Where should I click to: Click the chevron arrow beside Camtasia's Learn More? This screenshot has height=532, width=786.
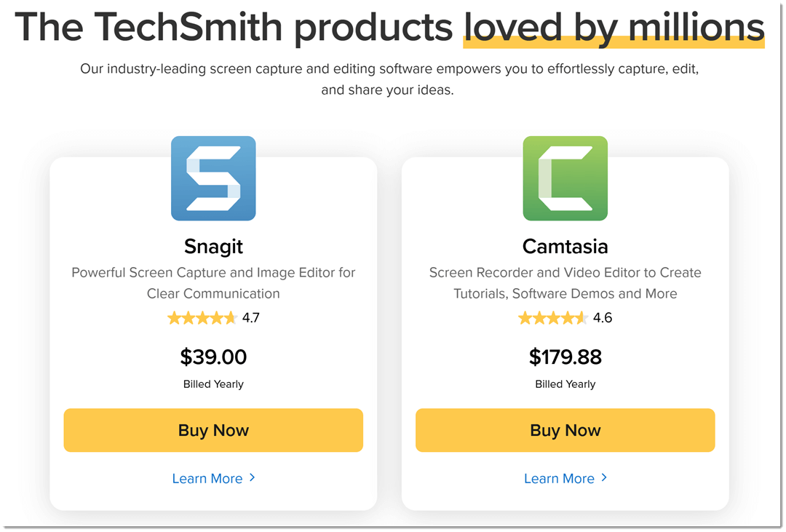coord(605,478)
